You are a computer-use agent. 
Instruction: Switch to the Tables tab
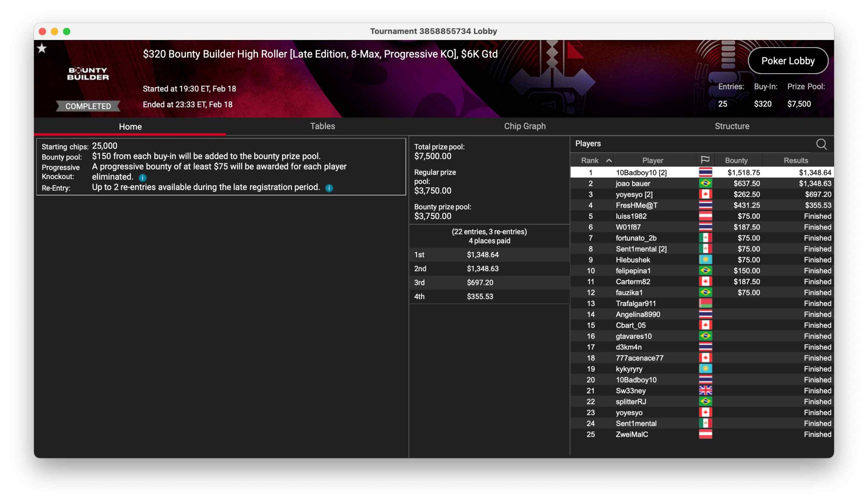coord(322,126)
